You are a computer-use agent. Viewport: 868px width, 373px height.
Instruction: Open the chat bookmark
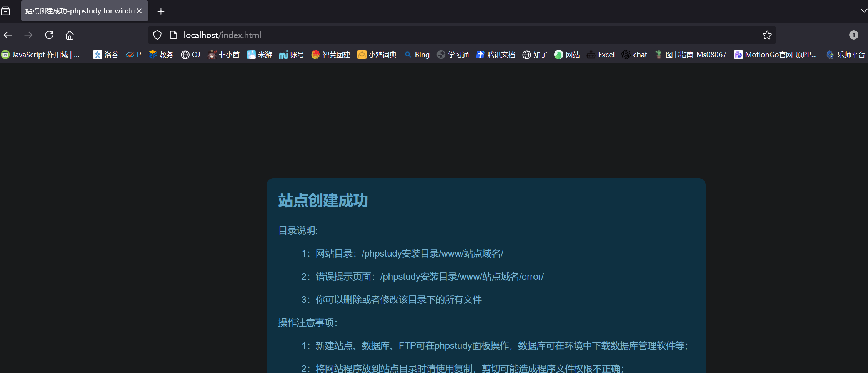point(635,55)
